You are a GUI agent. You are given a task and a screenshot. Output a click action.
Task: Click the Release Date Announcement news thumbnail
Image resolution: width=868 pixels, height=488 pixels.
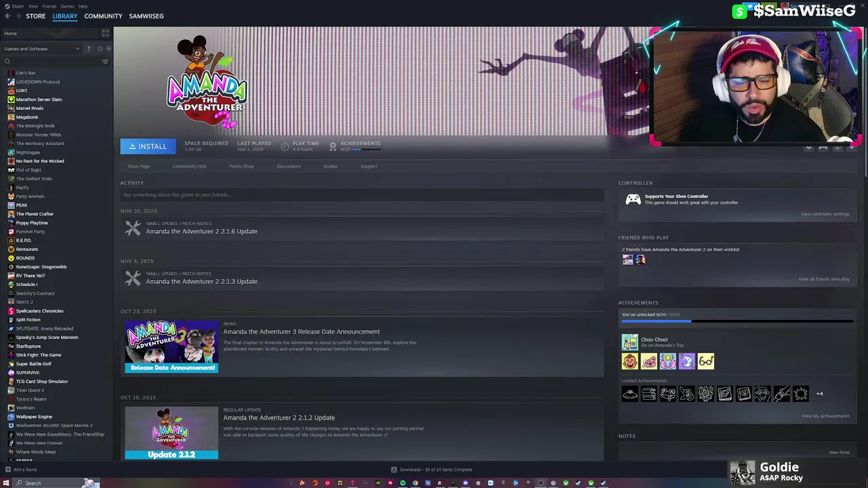(172, 346)
